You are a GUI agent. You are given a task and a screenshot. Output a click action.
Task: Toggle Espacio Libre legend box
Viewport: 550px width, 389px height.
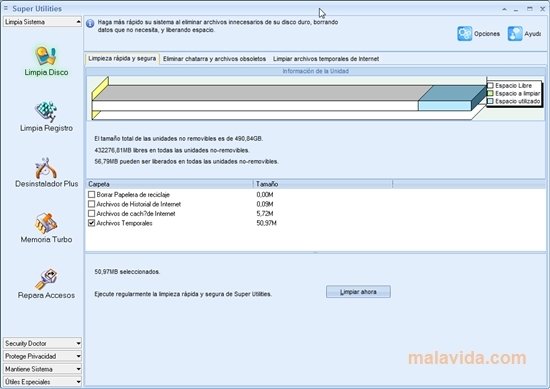490,86
